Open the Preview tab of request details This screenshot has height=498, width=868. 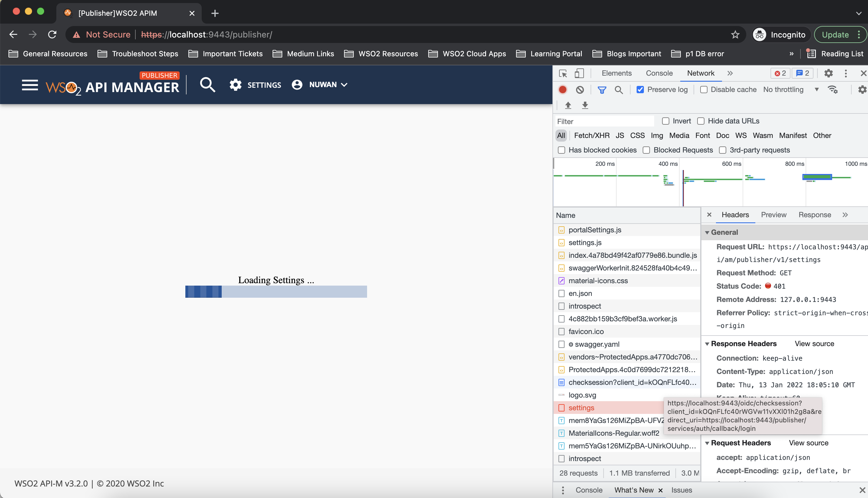point(773,215)
